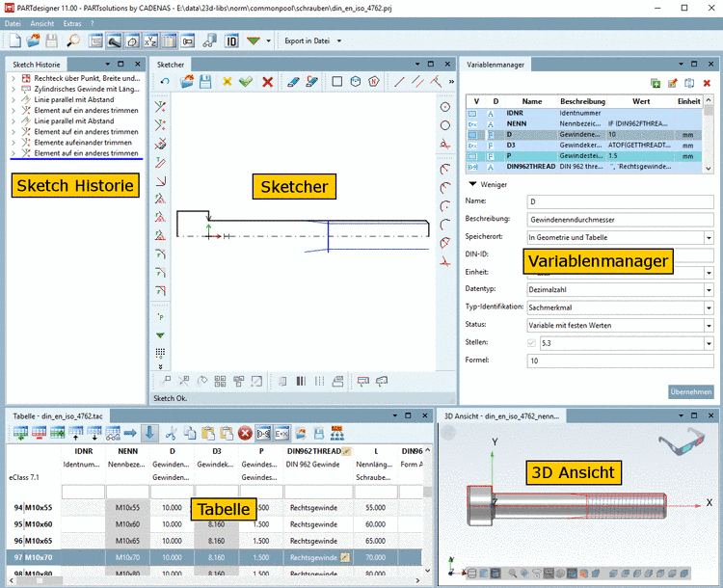Click the green double checkmark icon in Sketcher
Image resolution: width=723 pixels, height=588 pixels.
click(246, 82)
